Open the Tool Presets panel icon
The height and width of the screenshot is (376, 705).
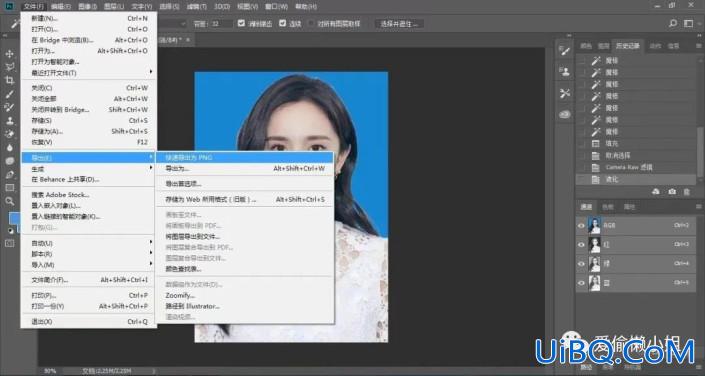tap(565, 93)
